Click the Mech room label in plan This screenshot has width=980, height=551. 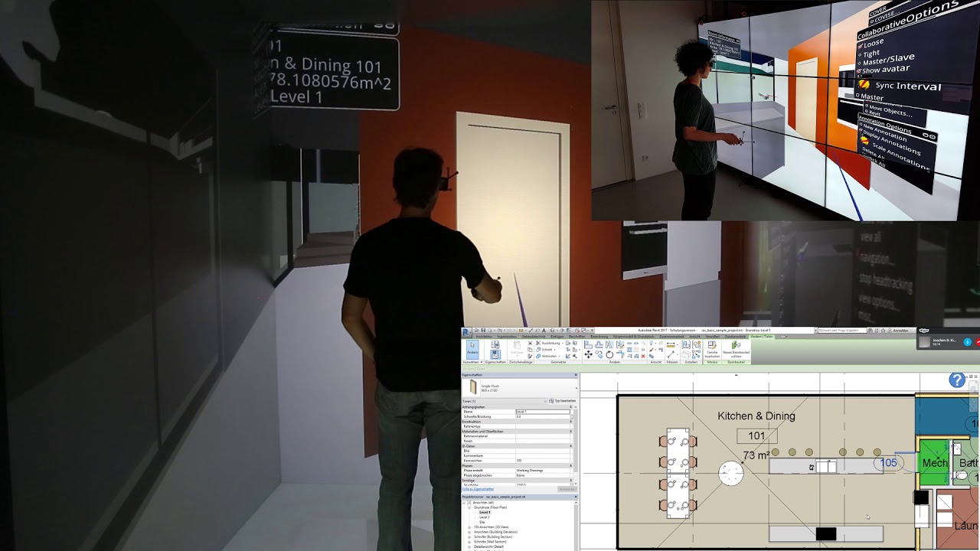(x=934, y=463)
